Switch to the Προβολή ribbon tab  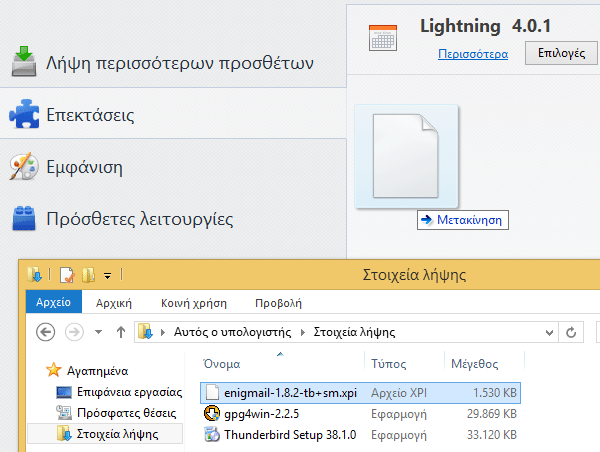278,303
